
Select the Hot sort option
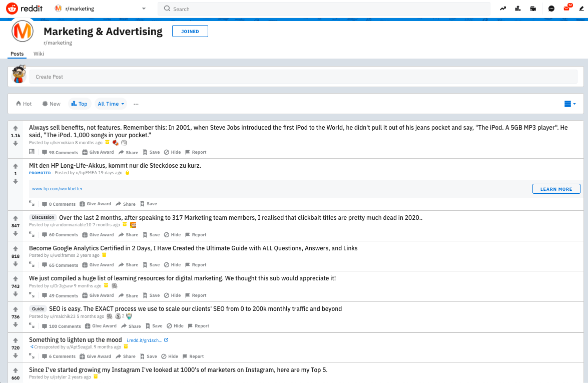[24, 104]
